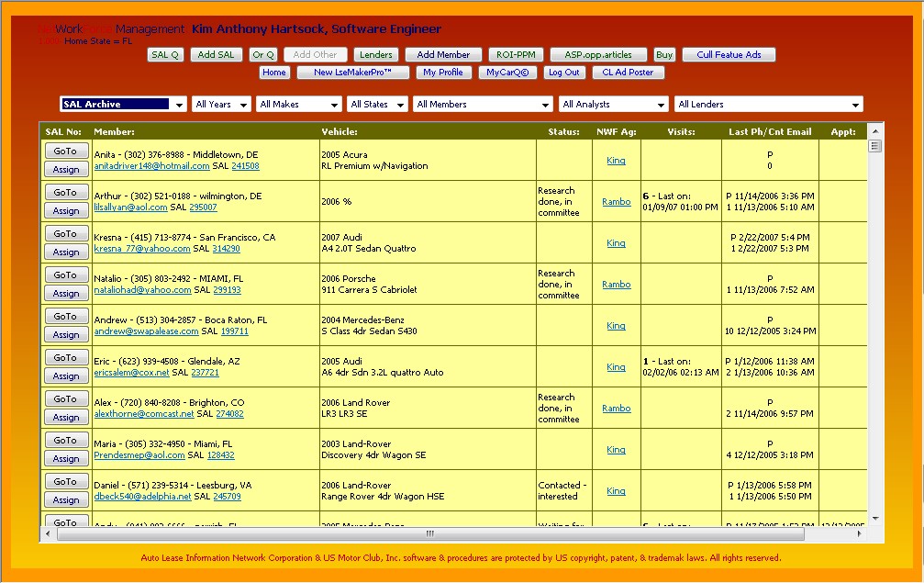The height and width of the screenshot is (583, 924).
Task: Open email link lilsallyan@aol.com
Action: click(131, 207)
